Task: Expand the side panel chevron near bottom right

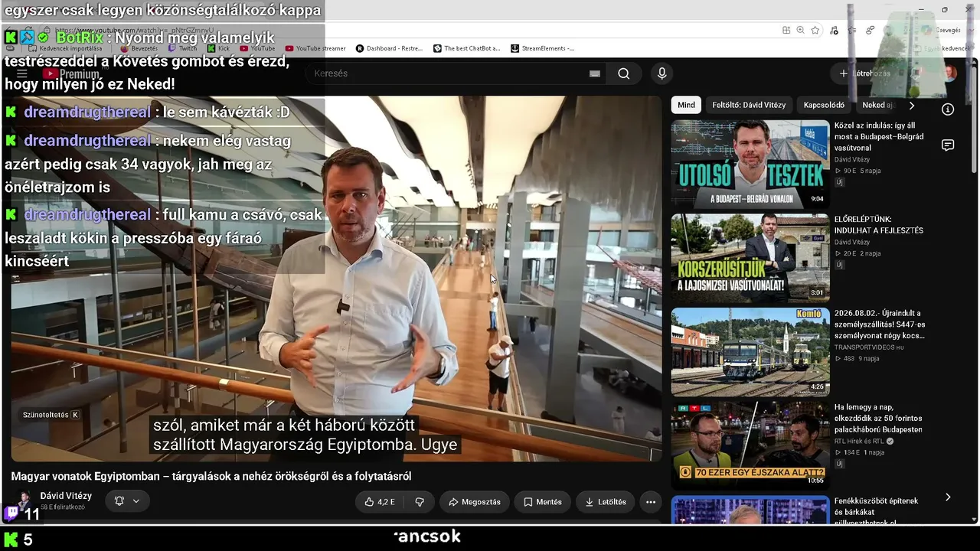Action: coord(948,497)
